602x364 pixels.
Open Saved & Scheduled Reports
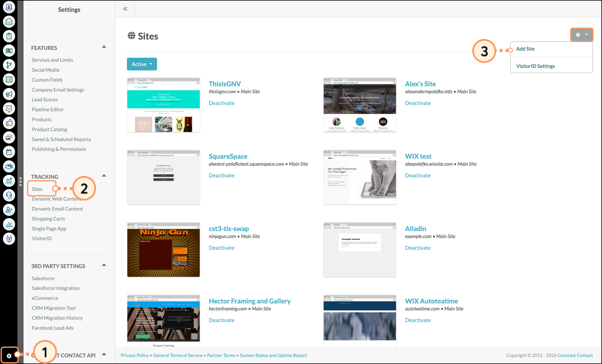click(61, 139)
